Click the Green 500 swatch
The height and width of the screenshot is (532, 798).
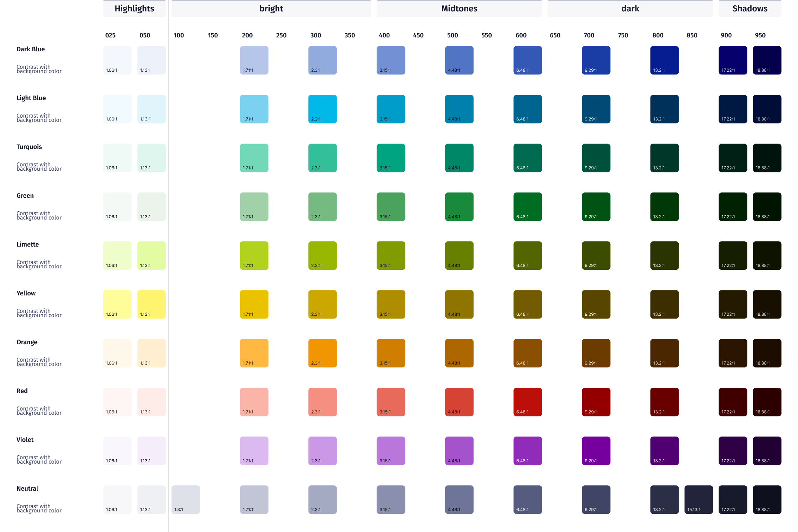coord(459,207)
